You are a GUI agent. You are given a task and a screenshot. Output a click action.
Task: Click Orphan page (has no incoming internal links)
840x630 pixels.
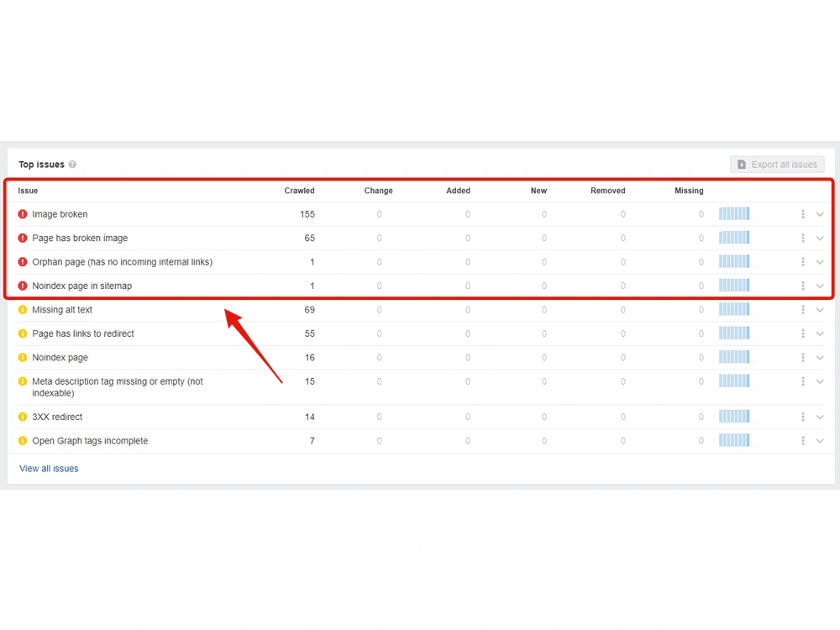(x=122, y=262)
